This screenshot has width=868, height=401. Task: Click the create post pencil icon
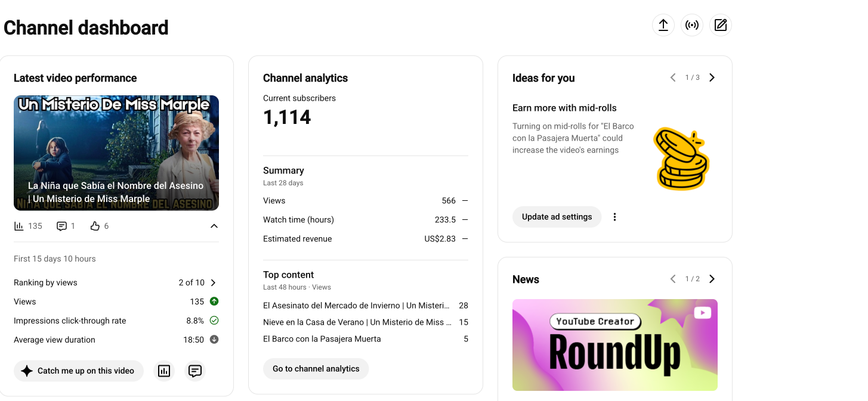pyautogui.click(x=721, y=25)
